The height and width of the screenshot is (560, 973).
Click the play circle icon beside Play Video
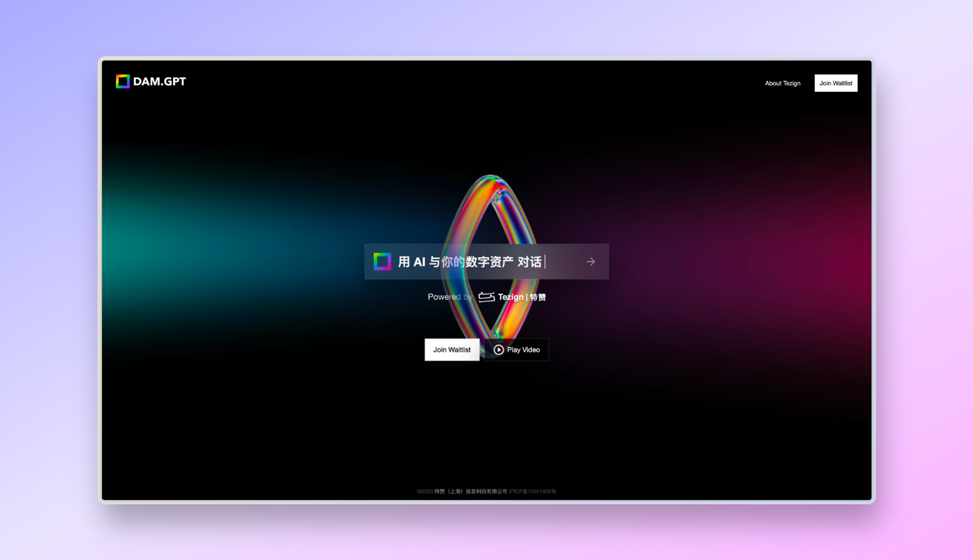click(499, 350)
